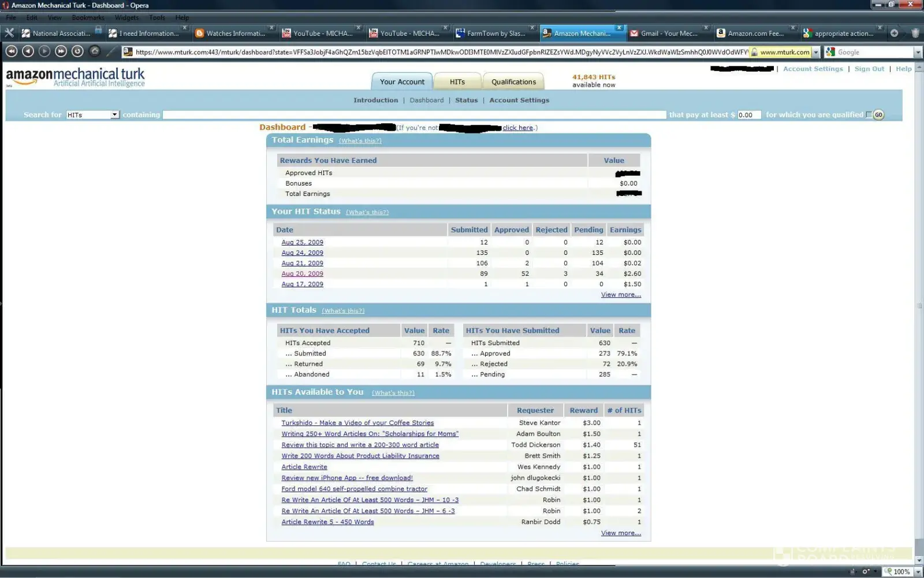Reload the page with the Reload button
Image resolution: width=924 pixels, height=578 pixels.
click(77, 51)
